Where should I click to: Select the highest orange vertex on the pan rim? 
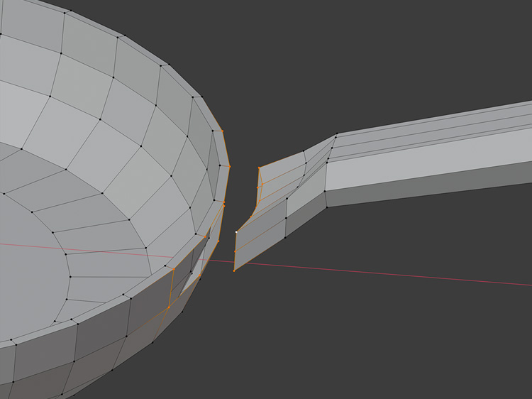[x=222, y=131]
